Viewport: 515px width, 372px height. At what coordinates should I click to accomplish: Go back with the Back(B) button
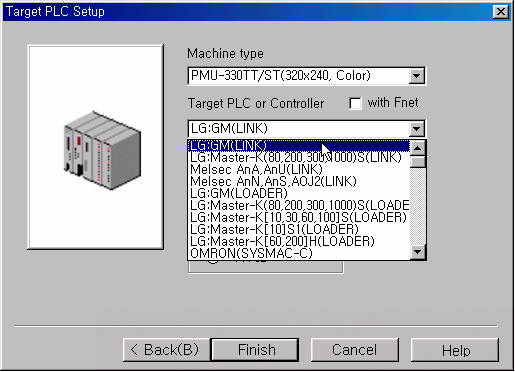(167, 350)
